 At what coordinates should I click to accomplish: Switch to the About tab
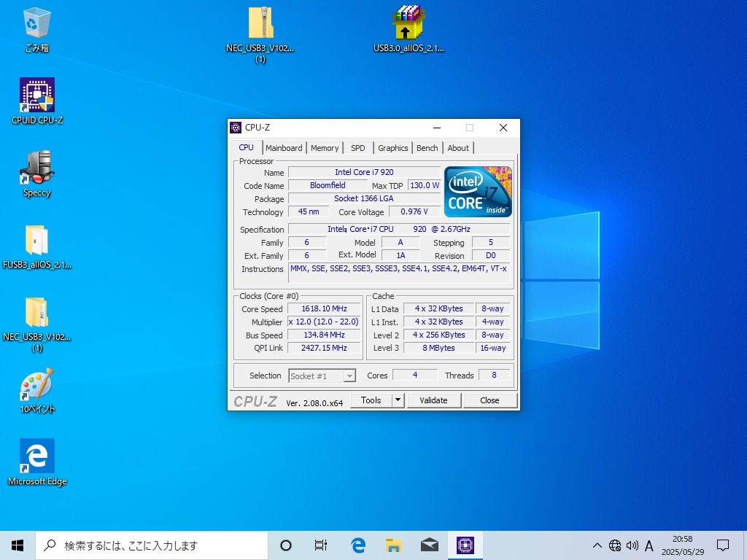coord(458,148)
